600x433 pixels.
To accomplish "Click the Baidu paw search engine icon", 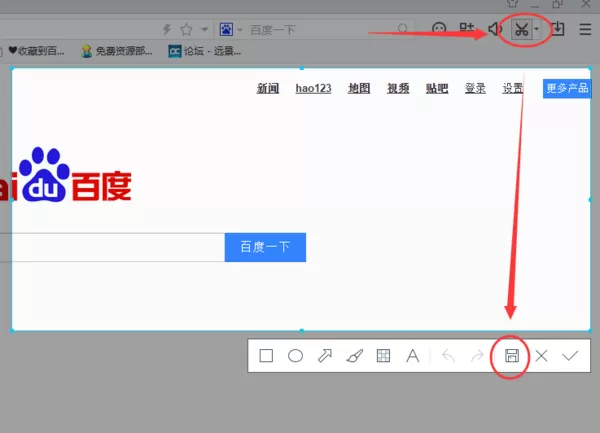I will point(226,29).
